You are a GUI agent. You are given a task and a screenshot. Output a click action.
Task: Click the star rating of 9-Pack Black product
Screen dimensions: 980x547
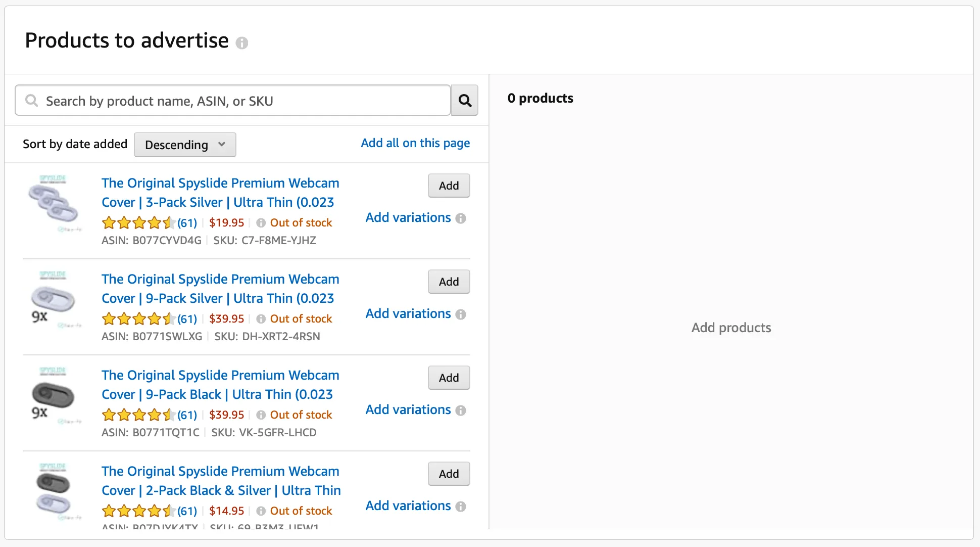139,415
